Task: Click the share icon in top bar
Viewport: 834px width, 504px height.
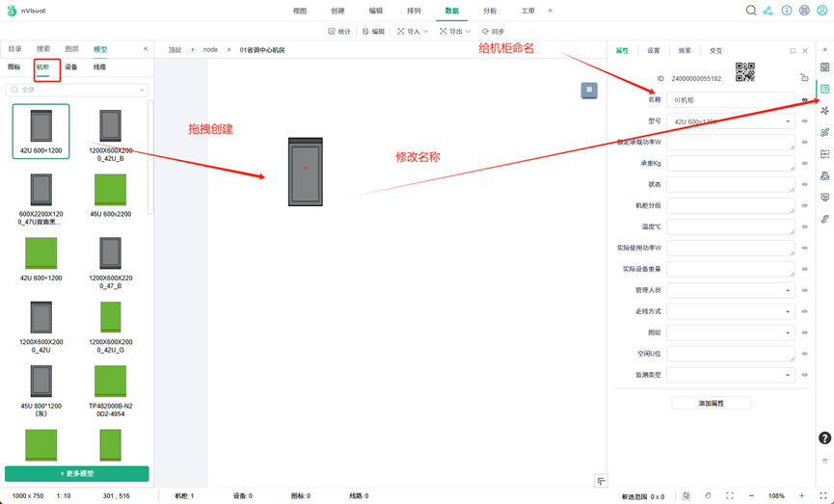Action: pyautogui.click(x=768, y=10)
